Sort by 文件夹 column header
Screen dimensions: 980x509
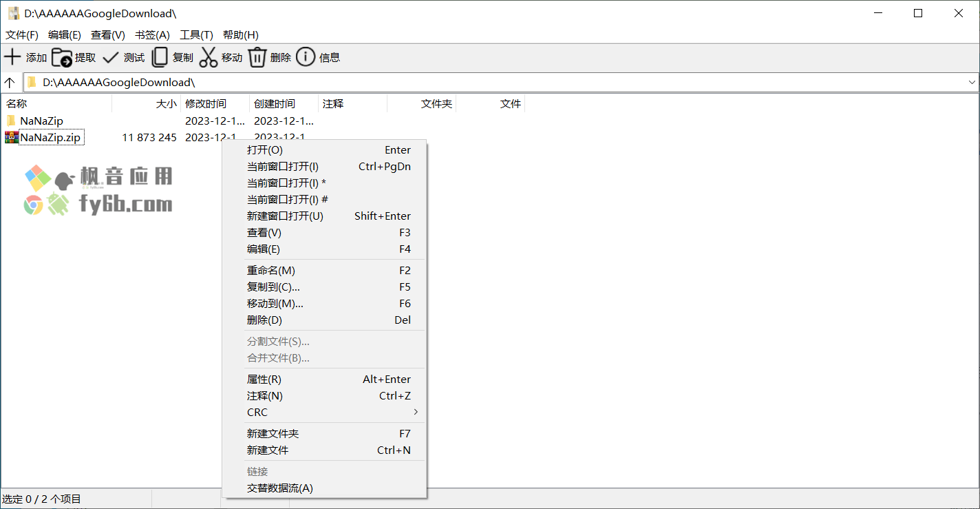pos(421,103)
